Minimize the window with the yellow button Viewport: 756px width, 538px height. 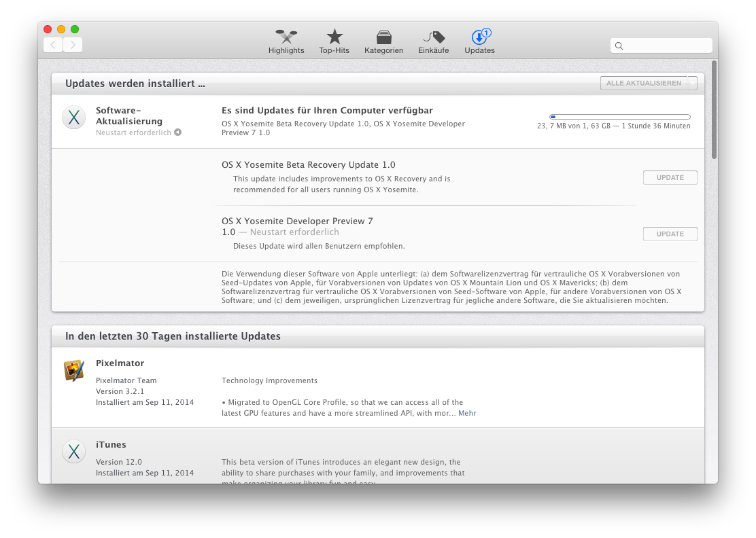61,29
